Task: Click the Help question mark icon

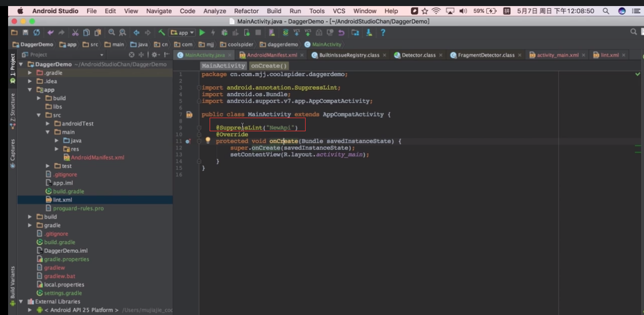Action: [383, 32]
